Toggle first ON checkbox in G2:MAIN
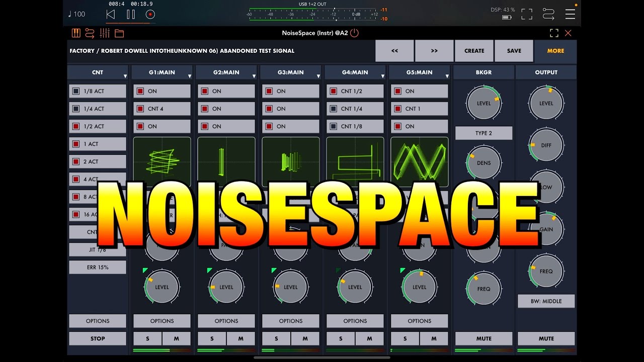 [205, 91]
